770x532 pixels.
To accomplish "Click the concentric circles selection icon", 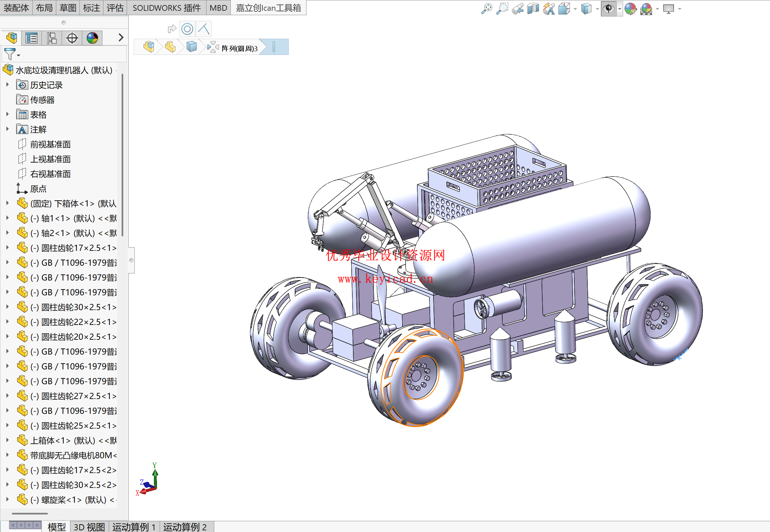I will (187, 29).
